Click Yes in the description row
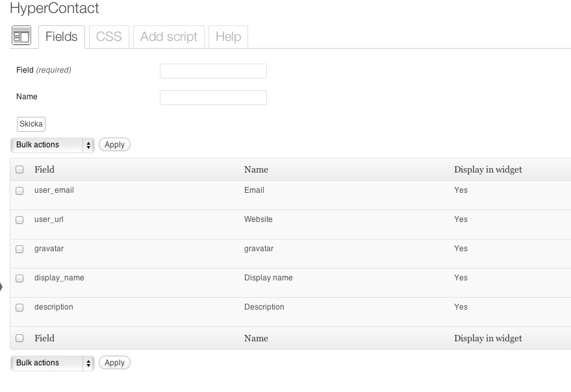 coord(461,307)
